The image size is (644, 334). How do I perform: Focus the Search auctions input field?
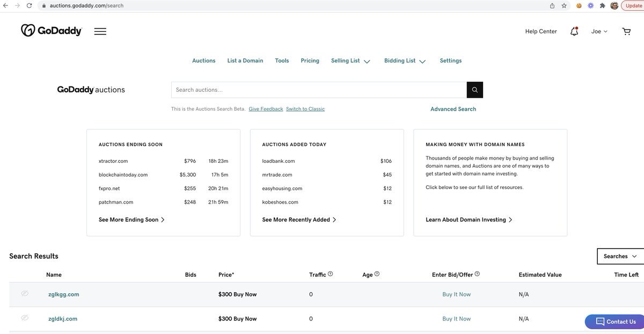319,90
